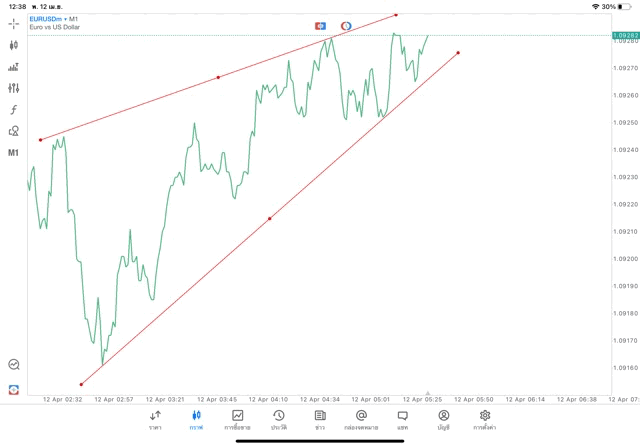Tap the blue-red trade icon at bottom left
The height and width of the screenshot is (447, 640).
[13, 389]
